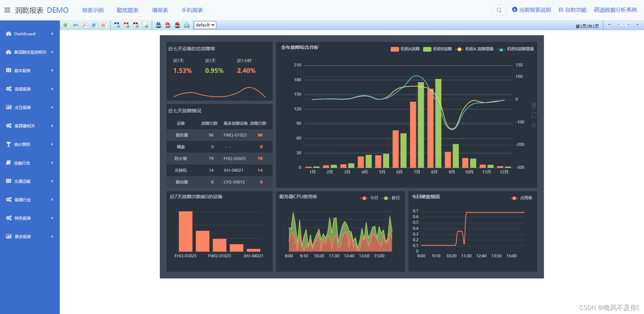This screenshot has height=314, width=644.
Task: Go to previous report page
Action: [x=618, y=25]
